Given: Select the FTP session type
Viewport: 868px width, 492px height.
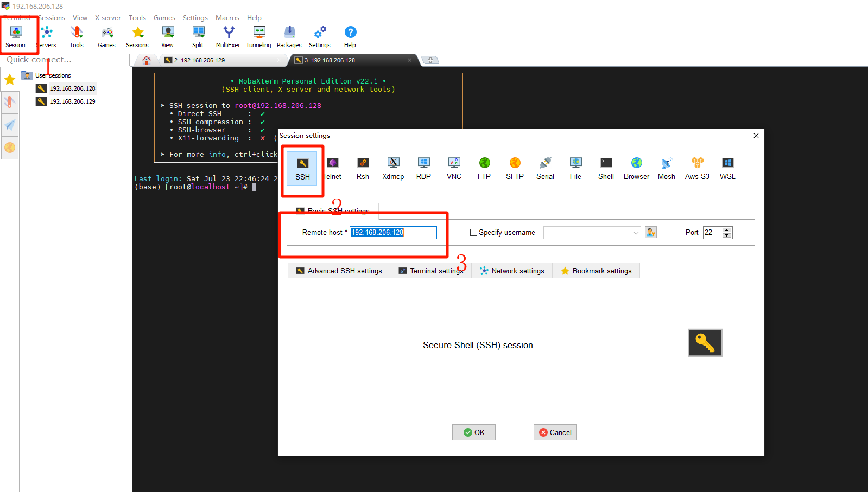Looking at the screenshot, I should tap(484, 169).
